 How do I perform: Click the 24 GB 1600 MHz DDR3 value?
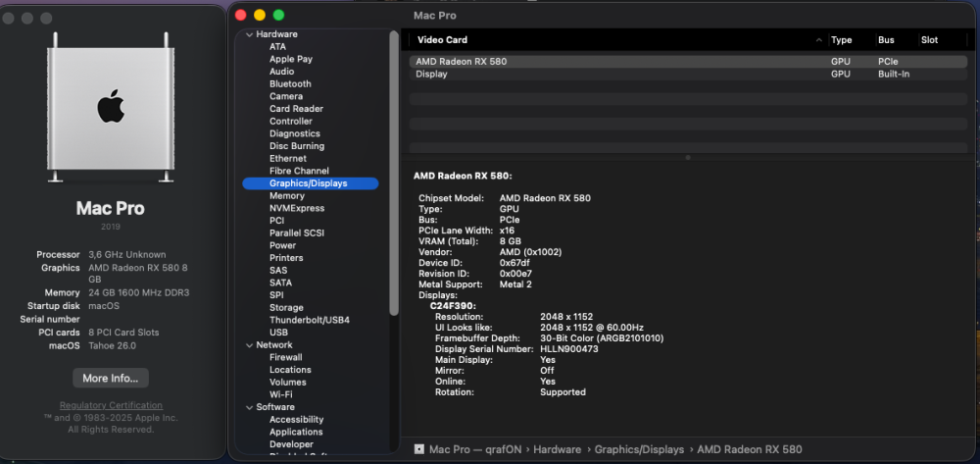(139, 292)
